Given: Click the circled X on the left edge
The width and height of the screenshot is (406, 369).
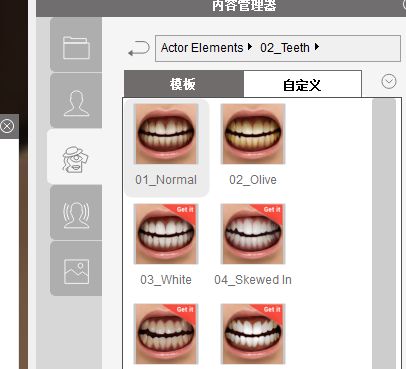Looking at the screenshot, I should coord(7,126).
